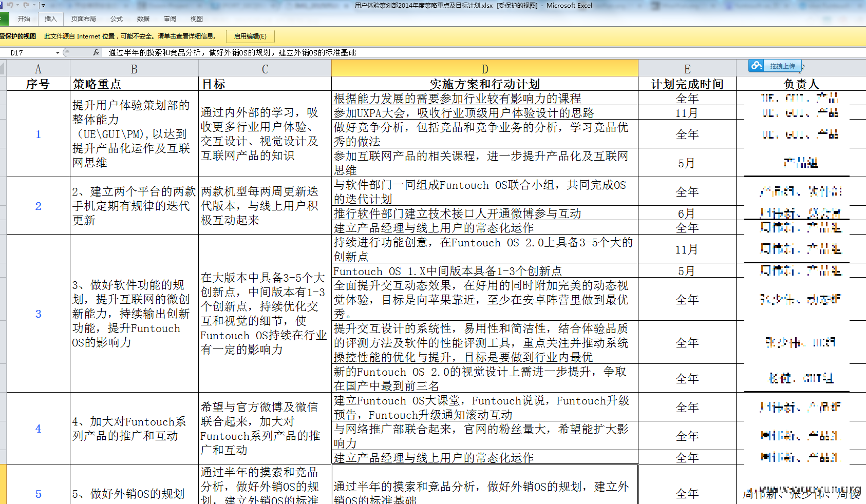Click cell 在大版本中具备3-5个大创新点

coord(265,314)
